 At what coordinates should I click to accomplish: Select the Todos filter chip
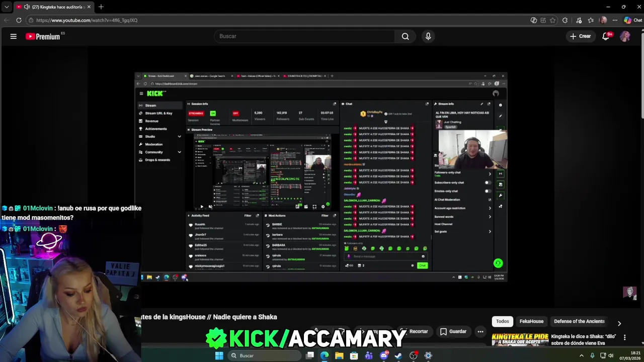click(503, 321)
